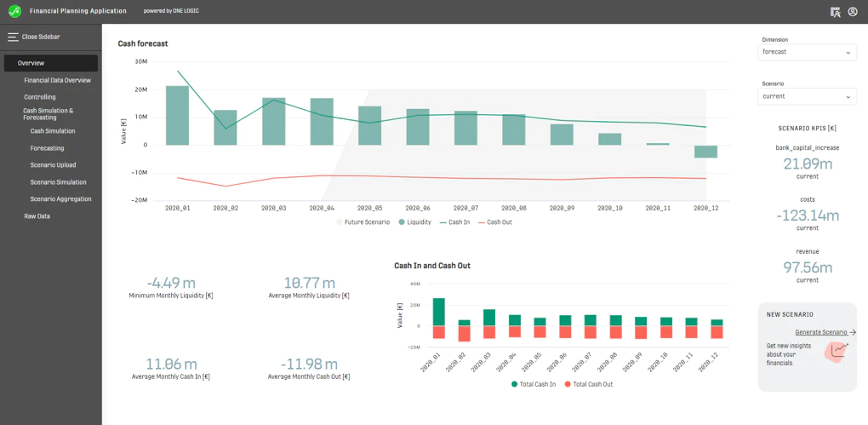
Task: Click the Total Cash In legend dot
Action: pos(514,384)
